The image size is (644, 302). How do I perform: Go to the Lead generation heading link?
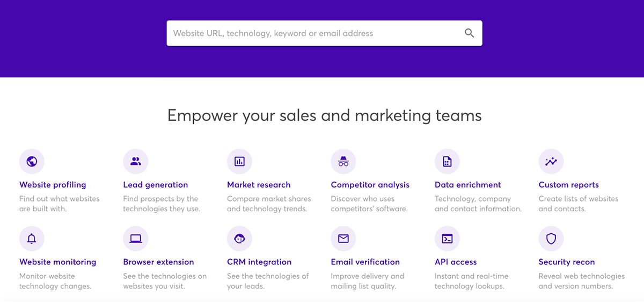155,185
